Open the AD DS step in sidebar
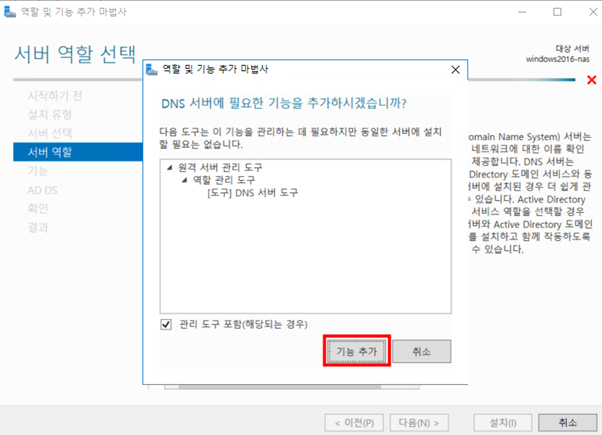 [43, 190]
